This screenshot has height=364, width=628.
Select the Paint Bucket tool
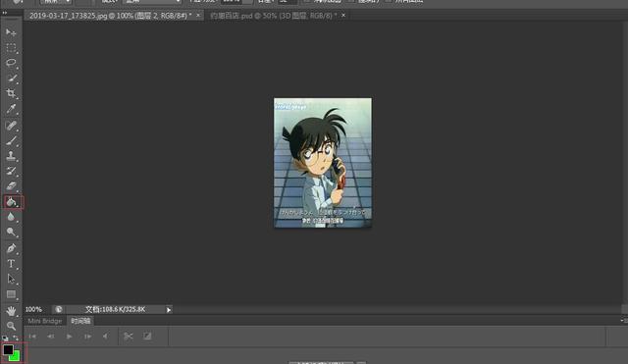coord(11,202)
